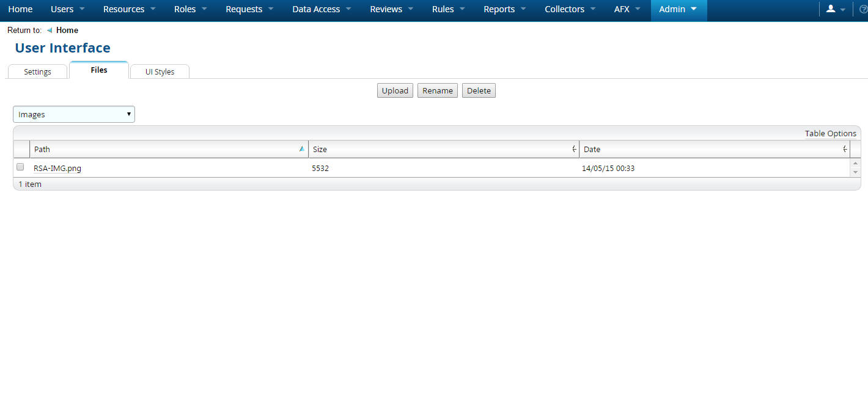The image size is (868, 394).
Task: Check the RSA-IMG.png row checkbox
Action: [20, 167]
